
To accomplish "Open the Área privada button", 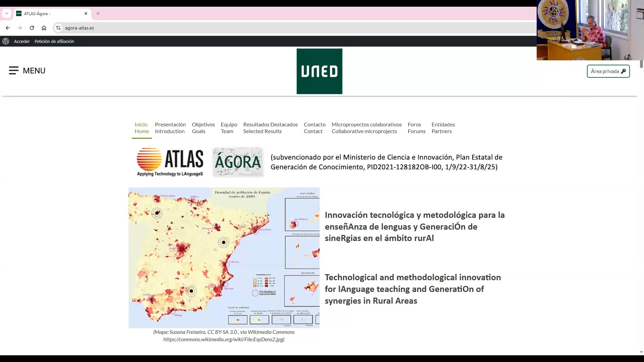I will (608, 71).
